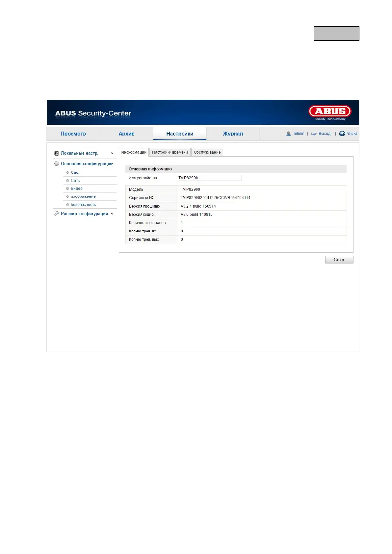Open the безопасность settings link
This screenshot has height=554, width=392.
pos(83,205)
